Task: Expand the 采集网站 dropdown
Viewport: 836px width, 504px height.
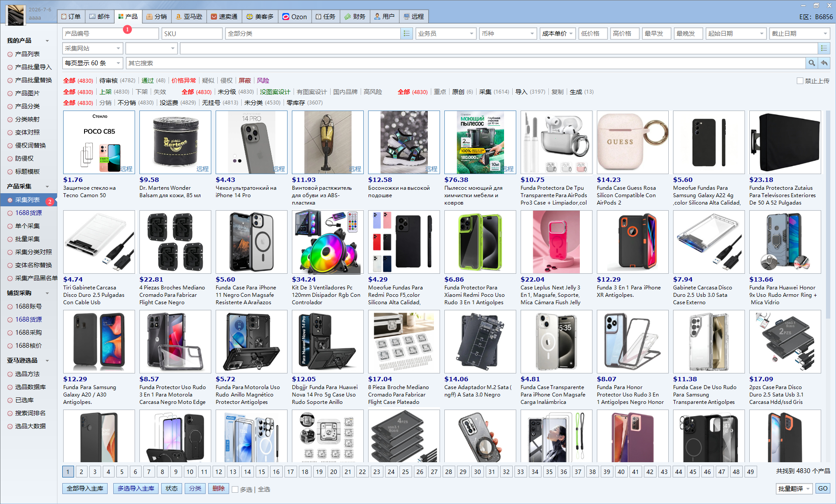Action: (93, 48)
